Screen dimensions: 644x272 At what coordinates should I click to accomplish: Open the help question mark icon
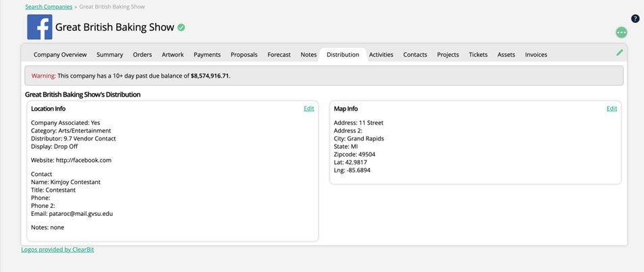[x=635, y=18]
